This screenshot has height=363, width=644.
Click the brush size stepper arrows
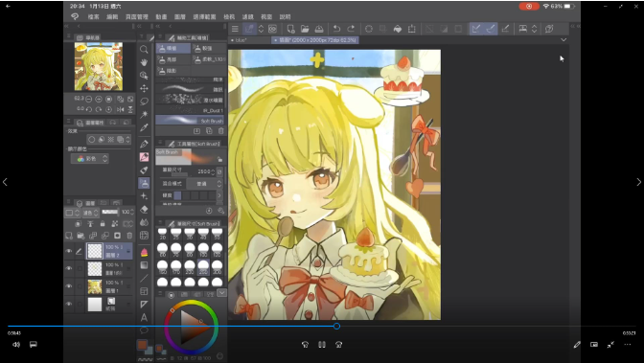(x=213, y=171)
